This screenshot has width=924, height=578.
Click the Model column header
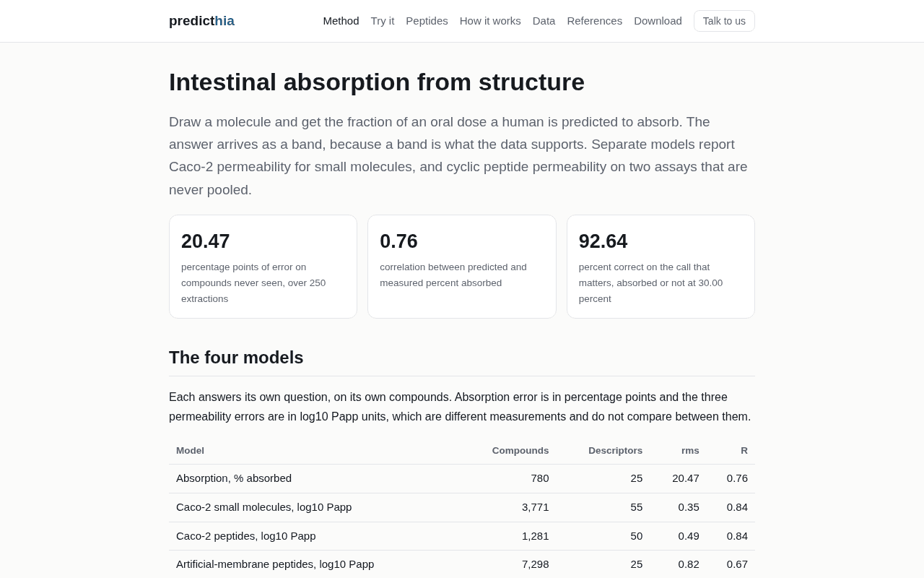pos(190,450)
